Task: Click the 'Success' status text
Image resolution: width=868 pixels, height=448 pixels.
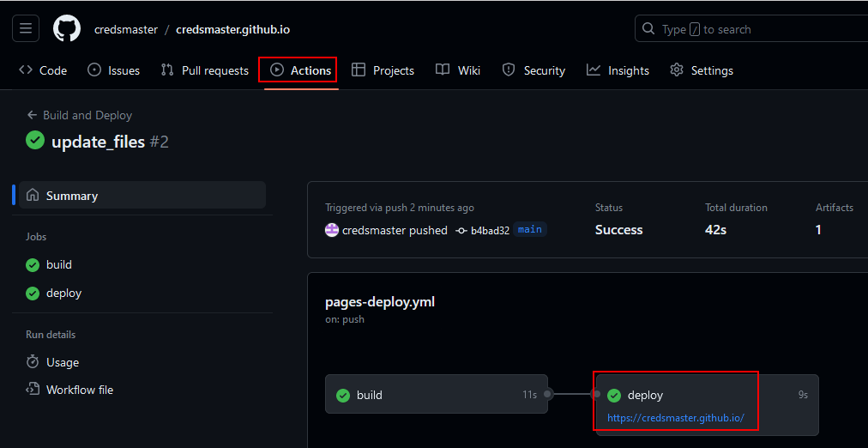Action: pos(619,230)
